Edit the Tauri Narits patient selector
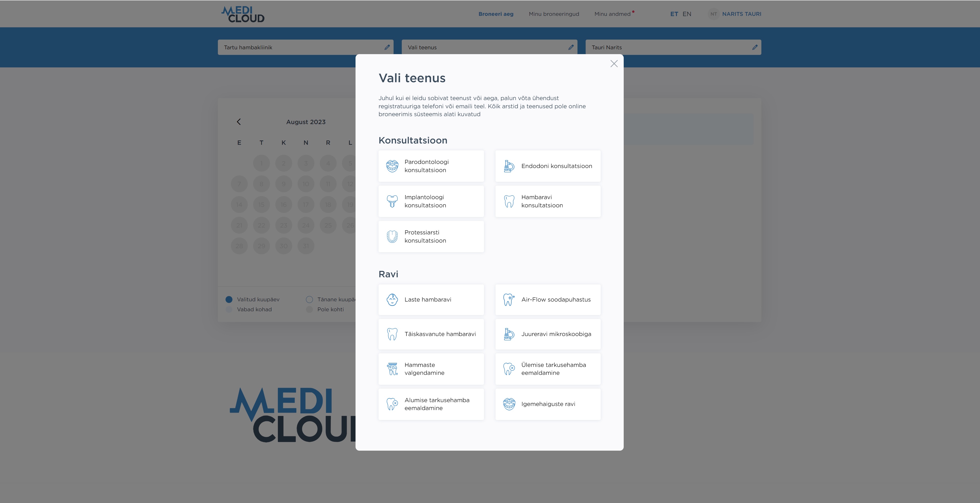Viewport: 980px width, 503px height. tap(754, 47)
